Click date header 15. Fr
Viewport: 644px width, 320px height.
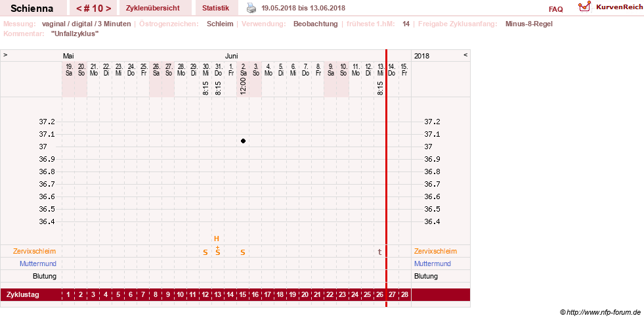404,70
